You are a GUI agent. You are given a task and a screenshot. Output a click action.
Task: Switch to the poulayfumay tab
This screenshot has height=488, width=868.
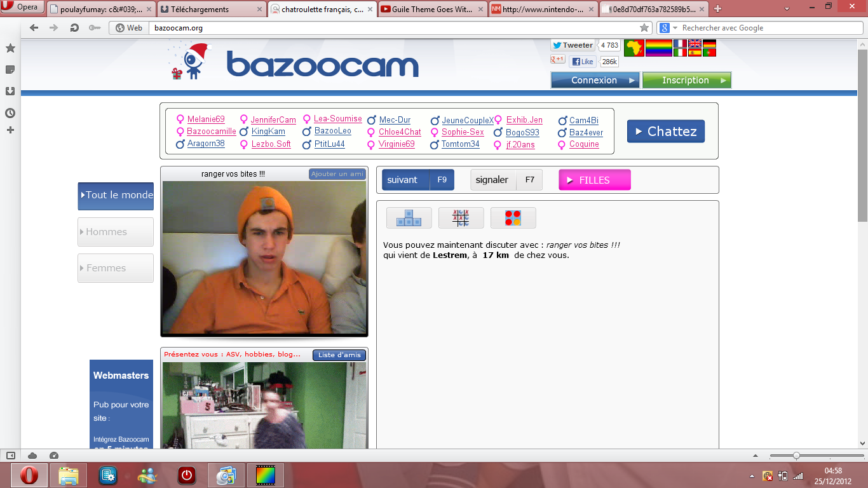point(100,10)
